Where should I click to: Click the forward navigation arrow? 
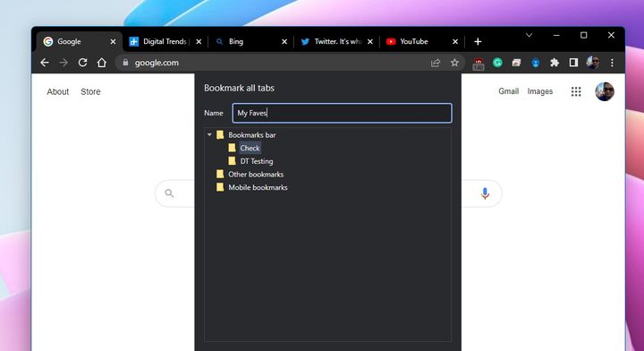pyautogui.click(x=64, y=63)
